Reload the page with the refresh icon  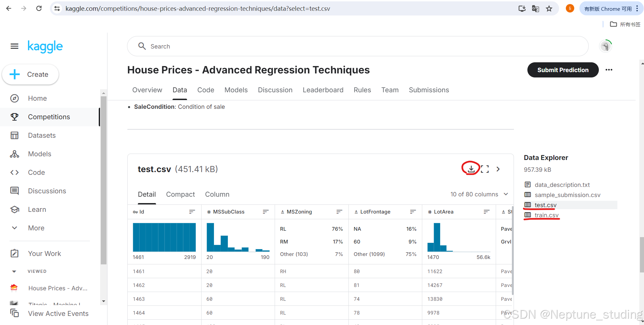point(39,8)
